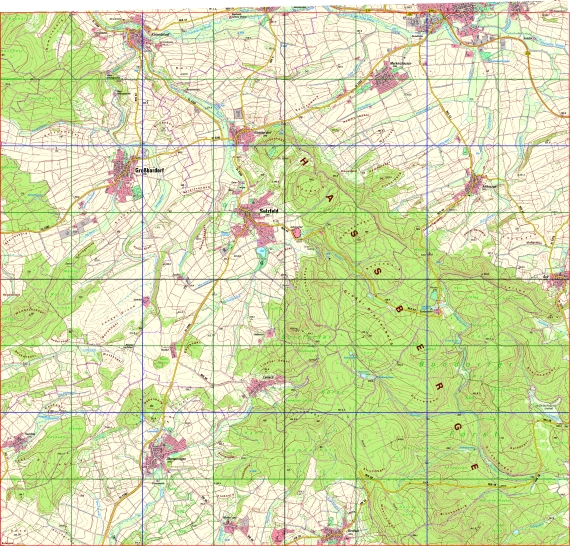The width and height of the screenshot is (570, 546).
Task: Click the letter A of HASSBERGE
Action: (330, 197)
